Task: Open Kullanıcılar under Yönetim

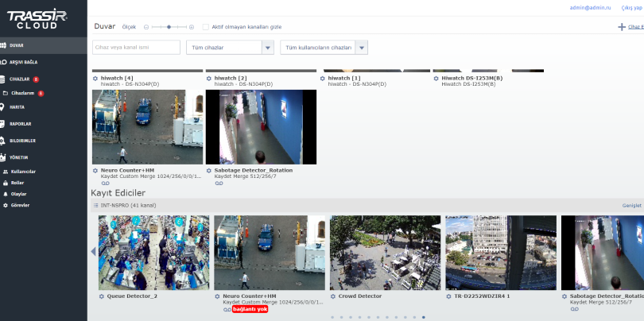Action: 23,172
